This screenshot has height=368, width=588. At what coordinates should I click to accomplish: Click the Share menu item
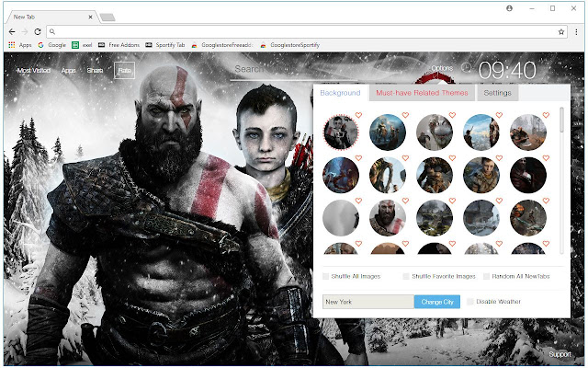pos(95,70)
